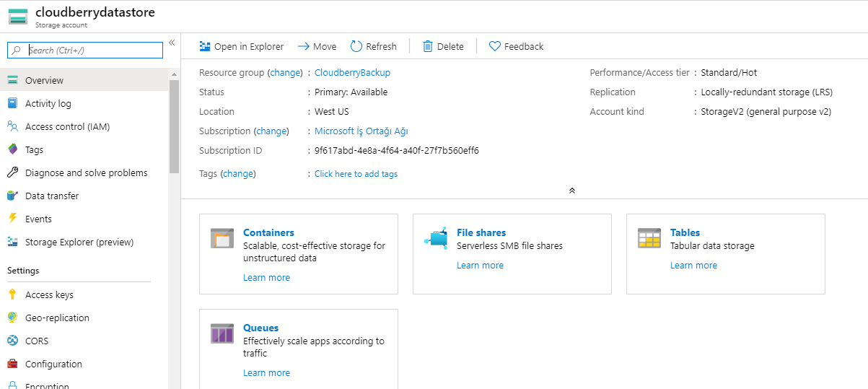The width and height of the screenshot is (868, 389).
Task: Open Access keys via its key icon
Action: pos(12,294)
